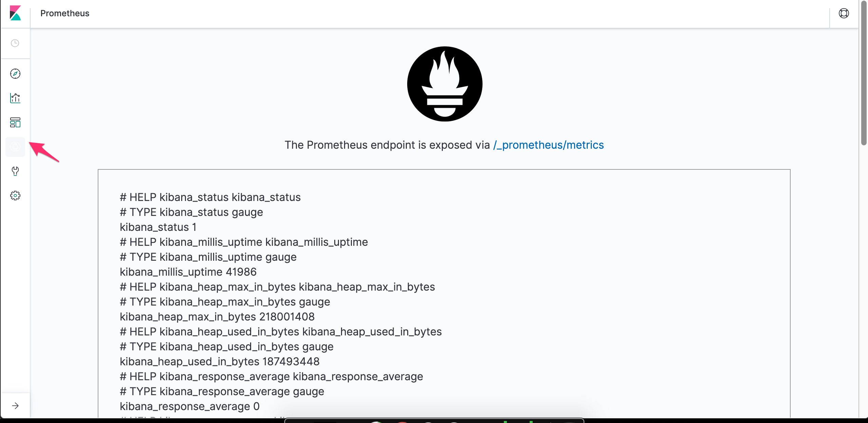Open the /_prometheus/metrics link
The height and width of the screenshot is (423, 868).
548,145
